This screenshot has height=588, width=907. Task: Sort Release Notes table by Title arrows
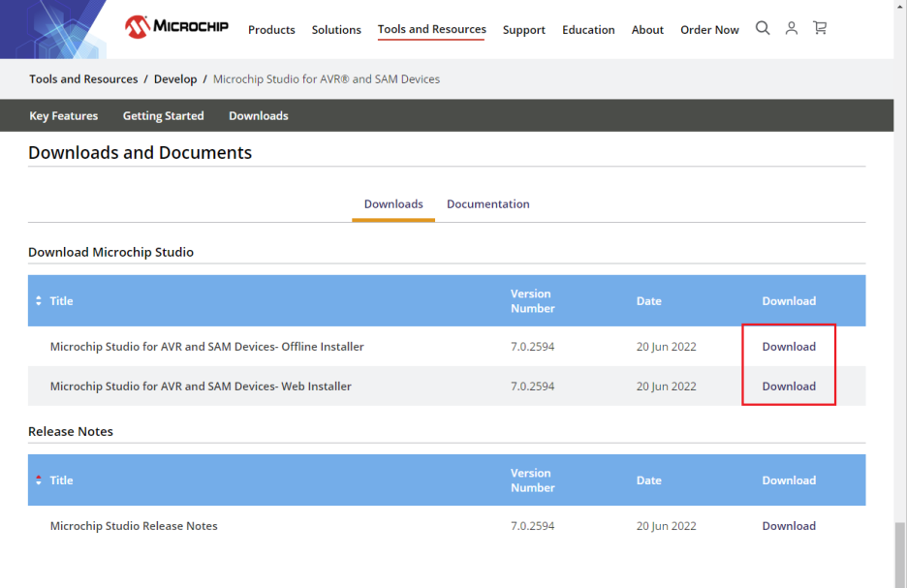(x=39, y=480)
